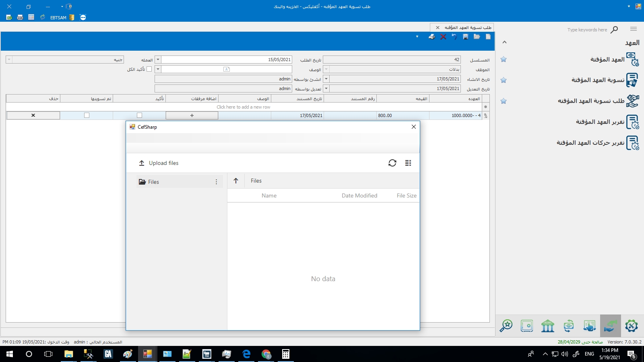Click the blue undo arrow icon
The height and width of the screenshot is (362, 644).
pyautogui.click(x=454, y=37)
